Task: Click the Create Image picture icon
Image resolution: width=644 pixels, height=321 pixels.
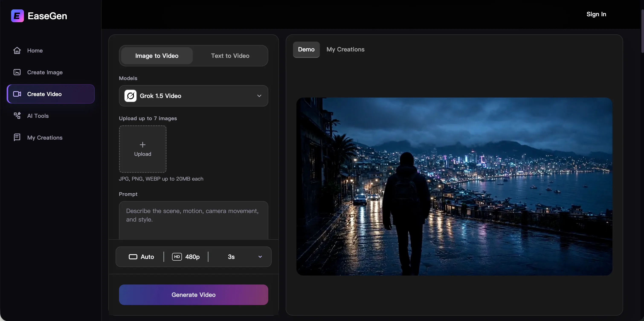Action: tap(17, 72)
